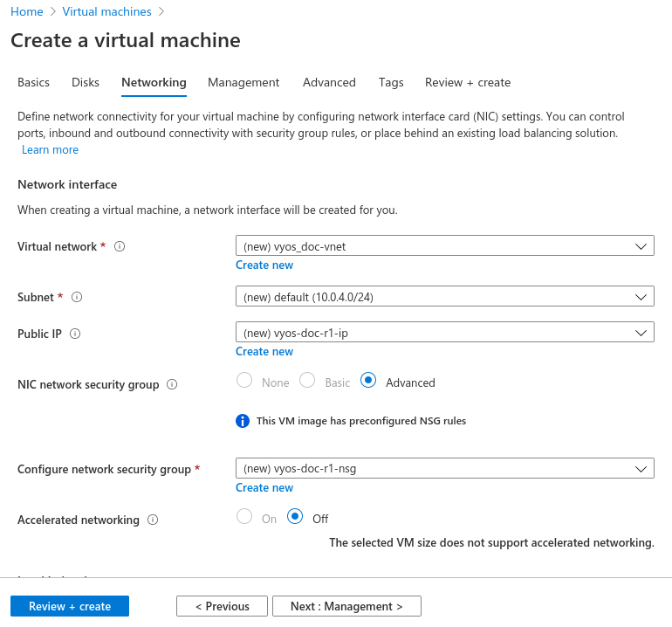Select Off for Accelerated networking
672x627 pixels.
[295, 517]
